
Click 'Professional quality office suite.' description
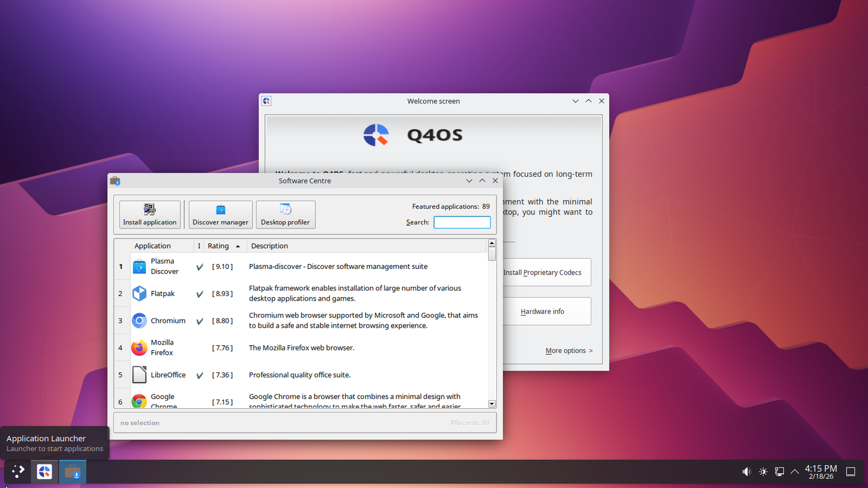pyautogui.click(x=300, y=375)
